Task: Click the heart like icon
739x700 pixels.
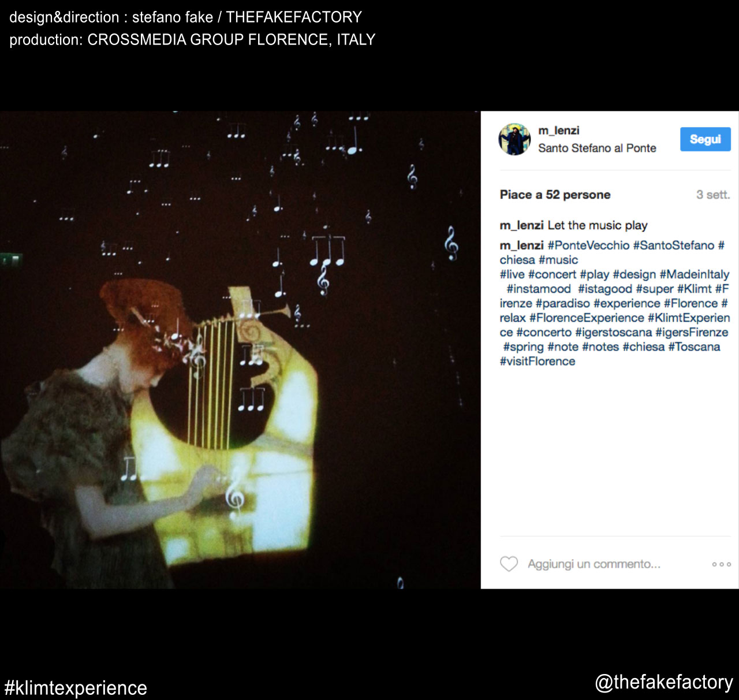Action: coord(509,564)
